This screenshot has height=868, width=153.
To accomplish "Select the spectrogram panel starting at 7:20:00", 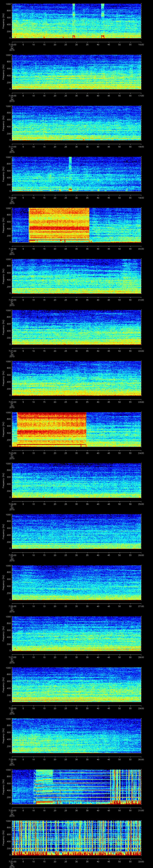I will [x=77, y=276].
